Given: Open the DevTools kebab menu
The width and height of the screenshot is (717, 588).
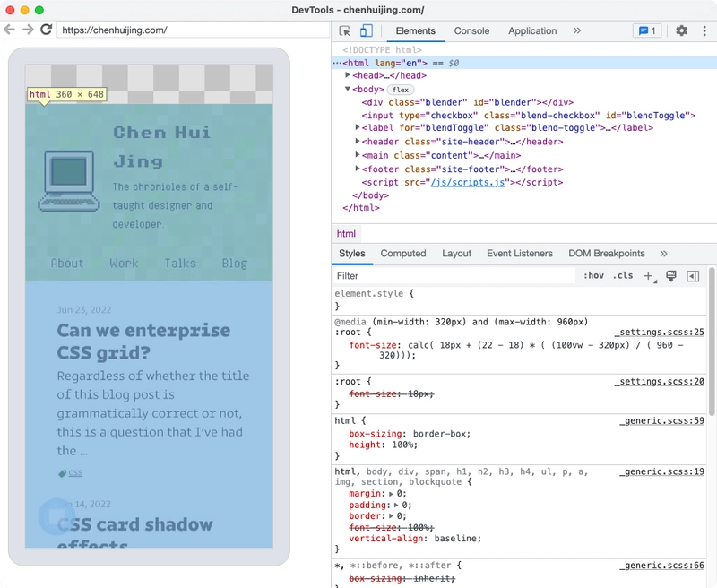Looking at the screenshot, I should coord(704,30).
